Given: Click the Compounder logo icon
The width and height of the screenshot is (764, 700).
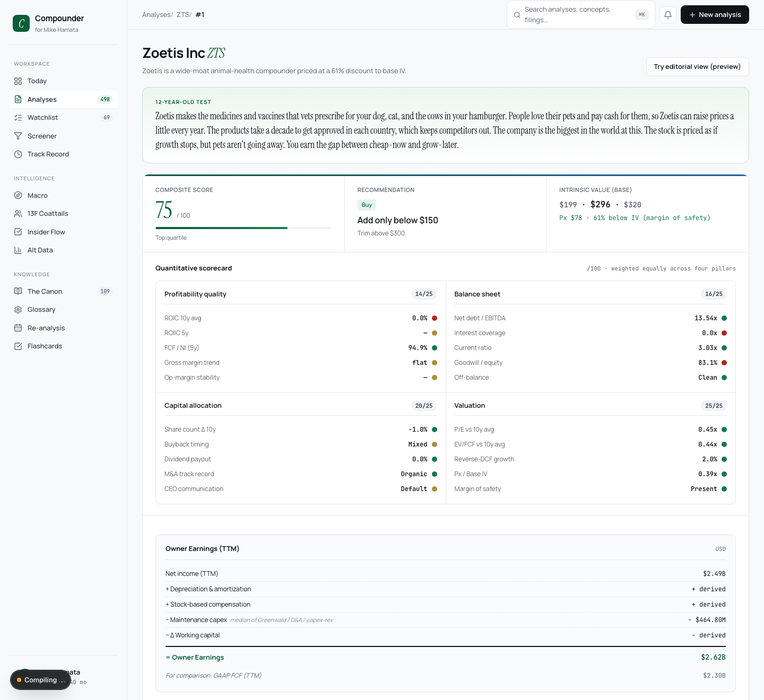Looking at the screenshot, I should [21, 23].
